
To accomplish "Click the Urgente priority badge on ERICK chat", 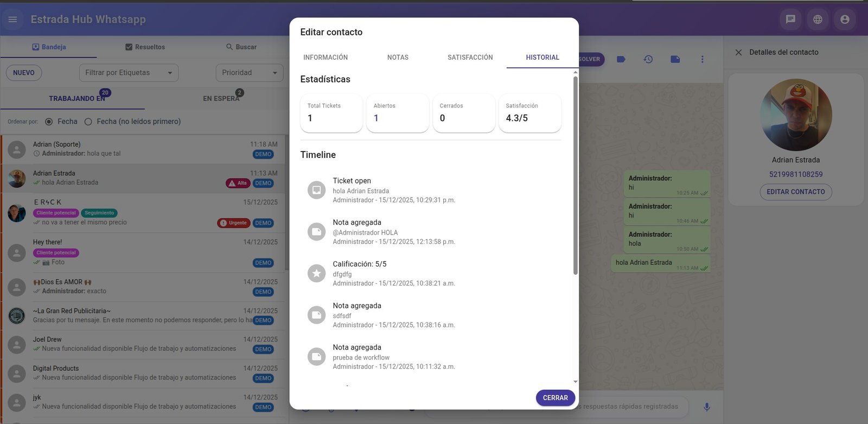I will click(233, 223).
